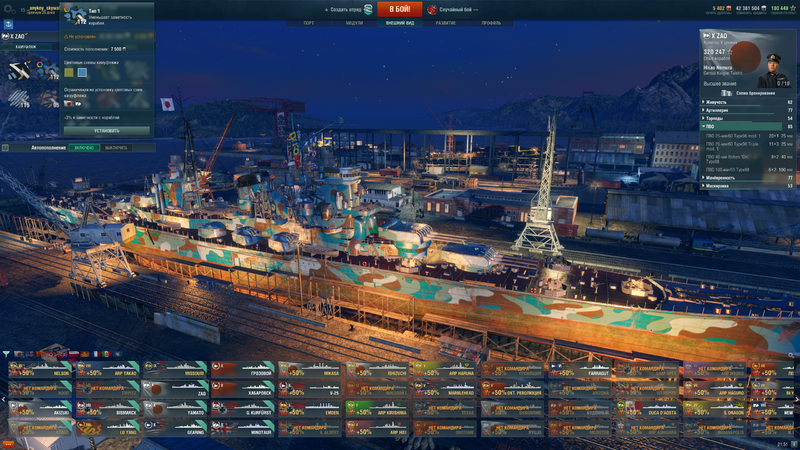This screenshot has width=800, height=450.
Task: Click the credits balance 42 381 504
Action: pos(751,9)
